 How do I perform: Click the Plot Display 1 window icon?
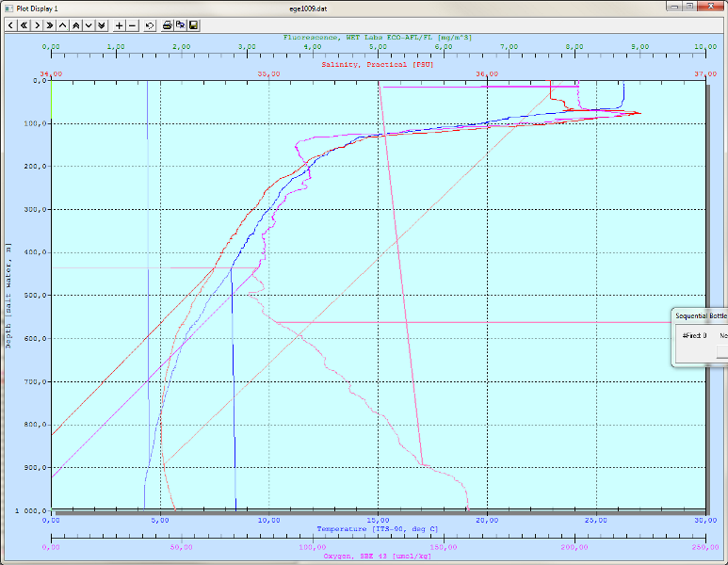[x=8, y=8]
